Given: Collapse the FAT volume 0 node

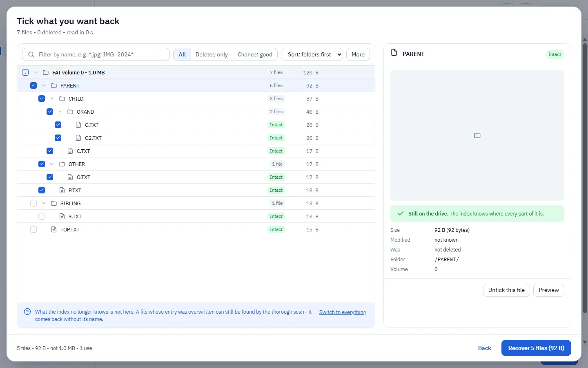Looking at the screenshot, I should click(x=36, y=72).
